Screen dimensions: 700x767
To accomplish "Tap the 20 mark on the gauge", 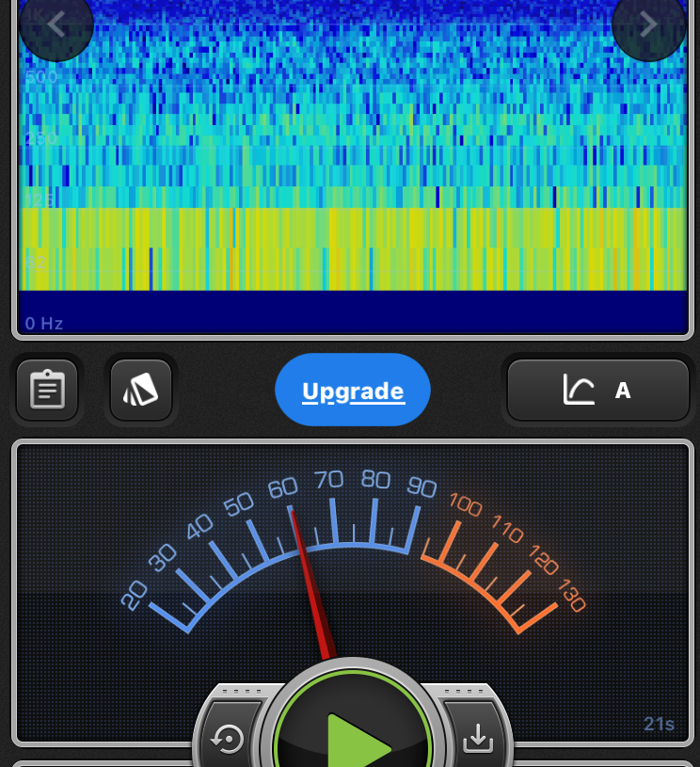I will point(135,595).
